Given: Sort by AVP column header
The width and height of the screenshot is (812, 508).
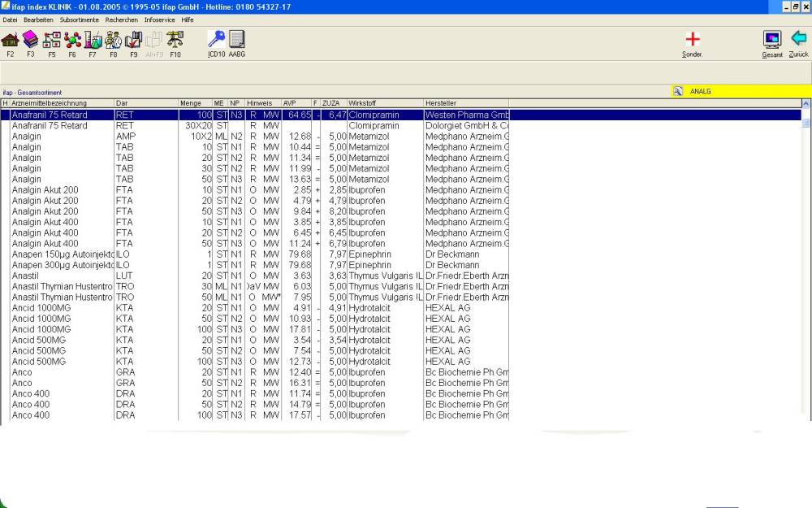Looking at the screenshot, I should click(x=296, y=103).
